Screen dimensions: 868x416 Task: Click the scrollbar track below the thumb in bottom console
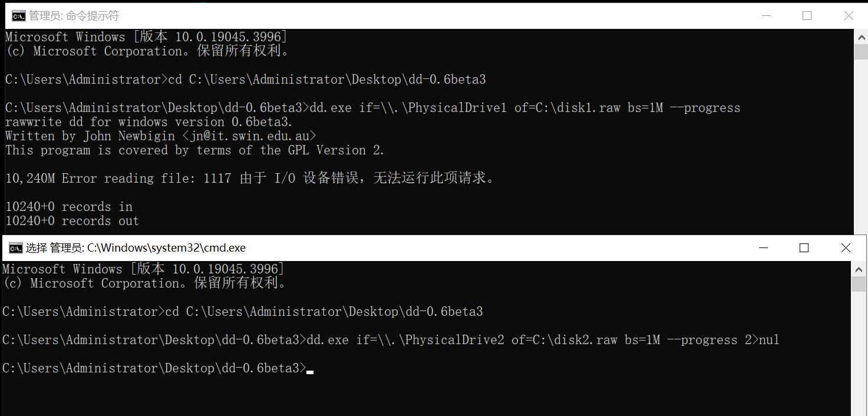tap(858, 352)
